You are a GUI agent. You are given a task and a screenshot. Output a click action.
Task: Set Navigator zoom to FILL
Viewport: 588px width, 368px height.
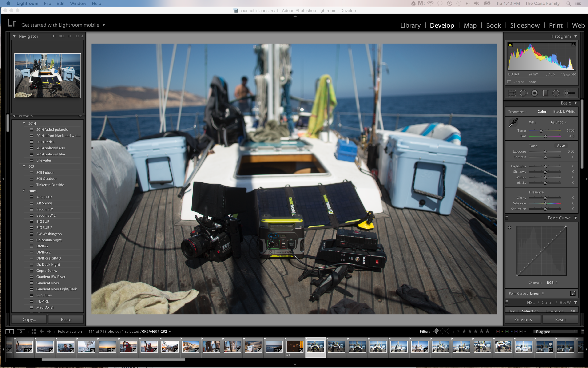click(61, 36)
